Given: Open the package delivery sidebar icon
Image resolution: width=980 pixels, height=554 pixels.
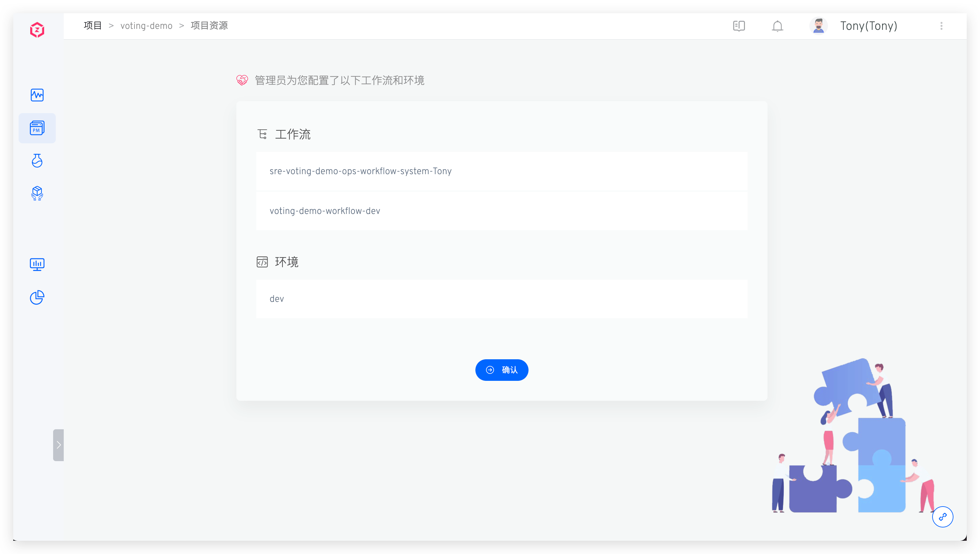Looking at the screenshot, I should click(x=37, y=193).
